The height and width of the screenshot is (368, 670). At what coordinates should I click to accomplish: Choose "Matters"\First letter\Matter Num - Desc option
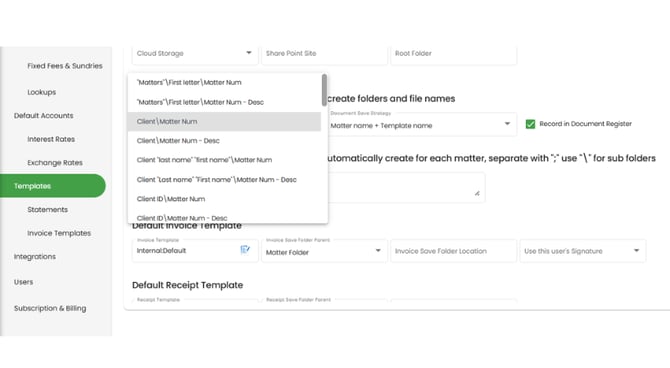pos(224,102)
